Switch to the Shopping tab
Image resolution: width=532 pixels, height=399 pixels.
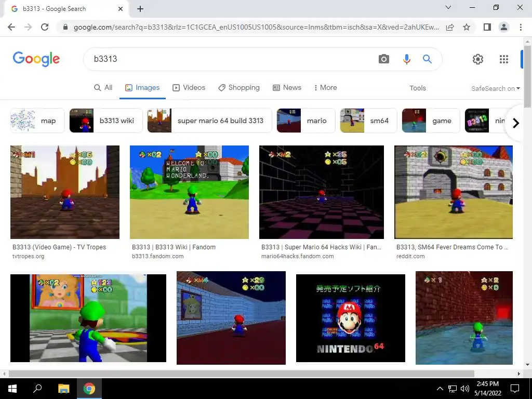[239, 87]
